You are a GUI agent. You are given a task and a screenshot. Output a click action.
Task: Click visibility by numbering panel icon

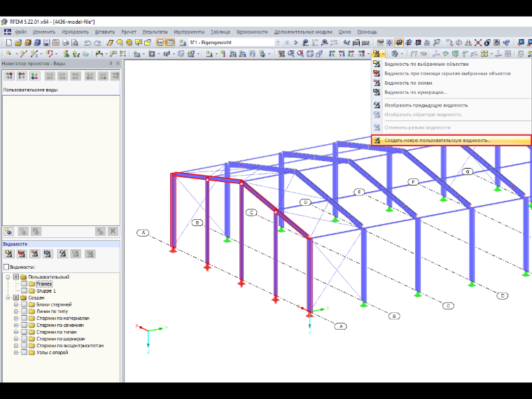coord(48,253)
